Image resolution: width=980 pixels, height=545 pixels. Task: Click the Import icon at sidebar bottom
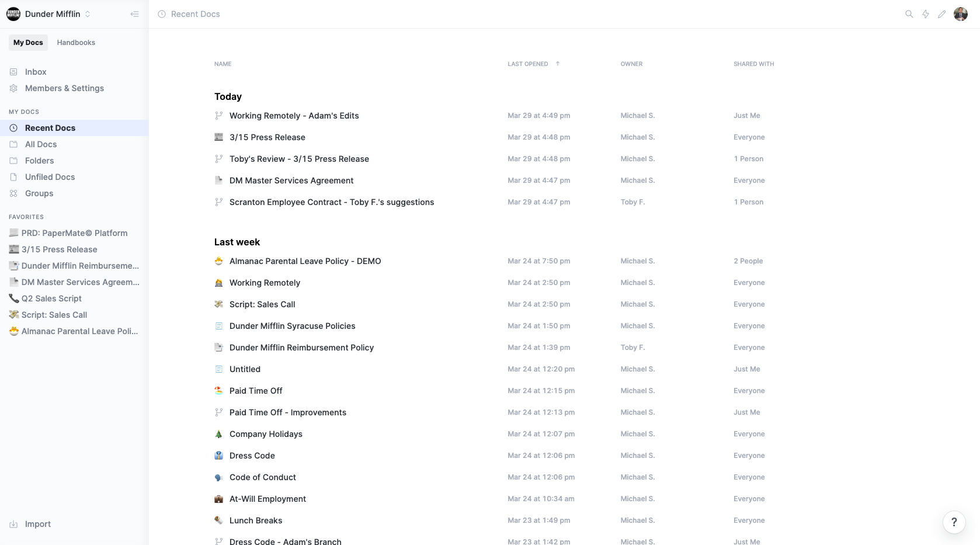(x=13, y=524)
